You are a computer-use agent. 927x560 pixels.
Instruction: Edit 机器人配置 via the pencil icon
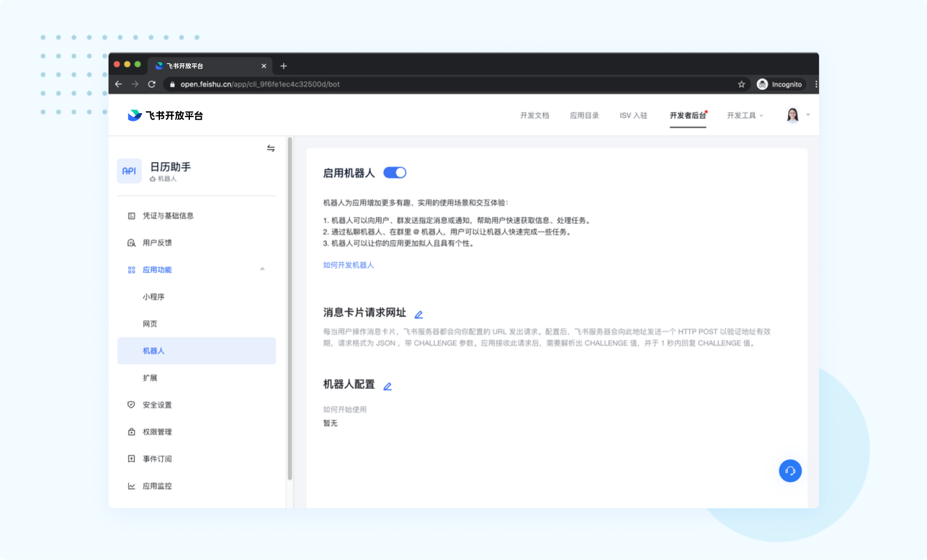point(388,387)
